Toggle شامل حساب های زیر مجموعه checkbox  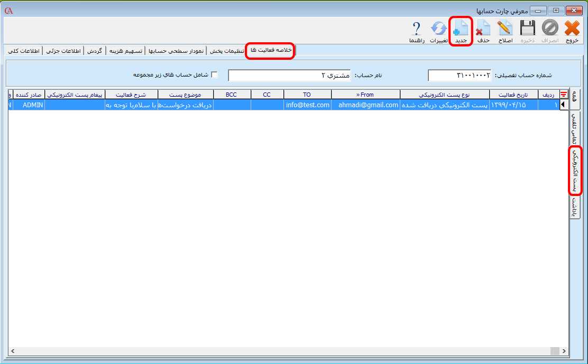tap(214, 75)
